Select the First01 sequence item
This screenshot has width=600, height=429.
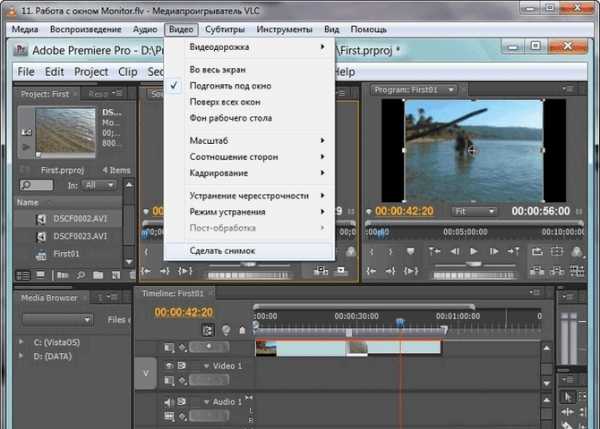66,254
